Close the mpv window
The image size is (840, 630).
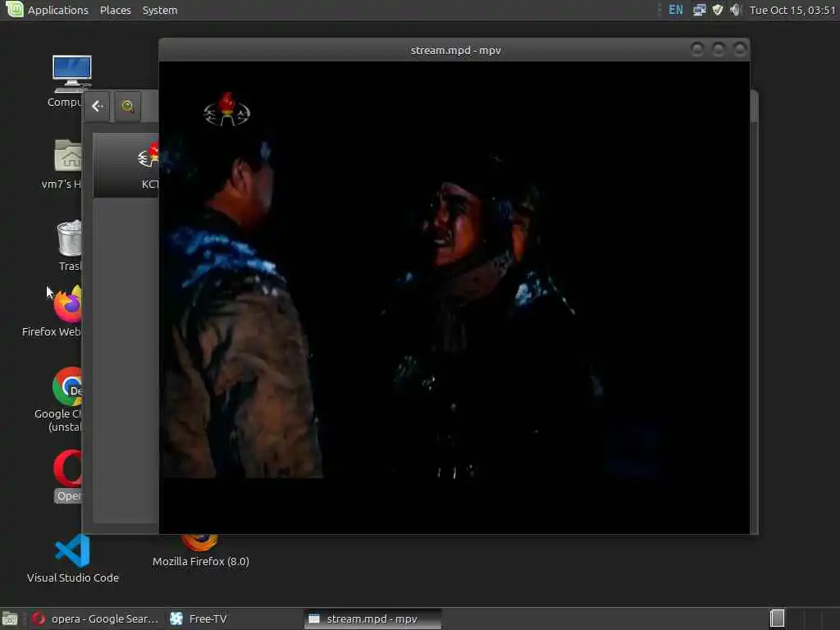pyautogui.click(x=740, y=50)
